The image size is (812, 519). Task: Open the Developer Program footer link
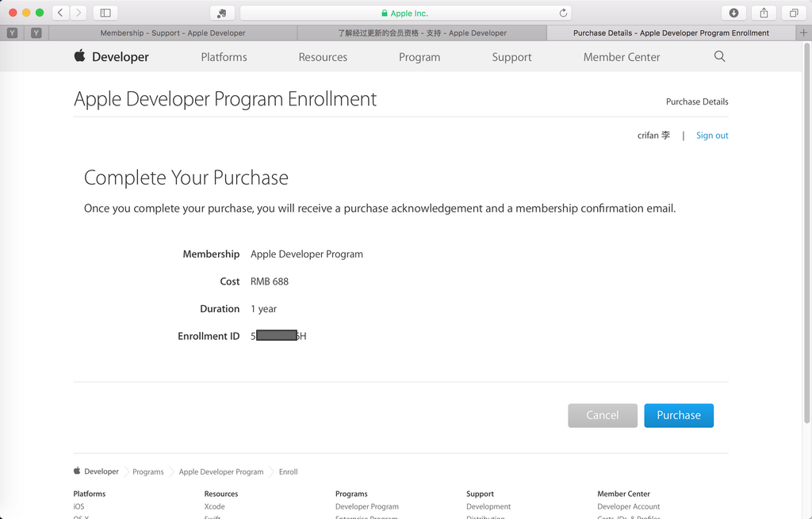click(x=367, y=506)
